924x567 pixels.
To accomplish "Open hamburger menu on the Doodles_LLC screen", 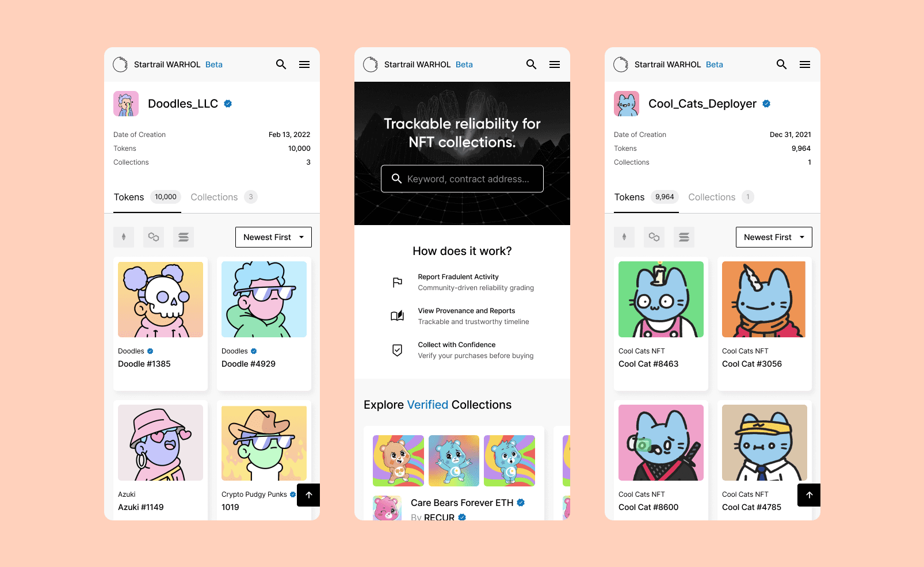I will 304,64.
